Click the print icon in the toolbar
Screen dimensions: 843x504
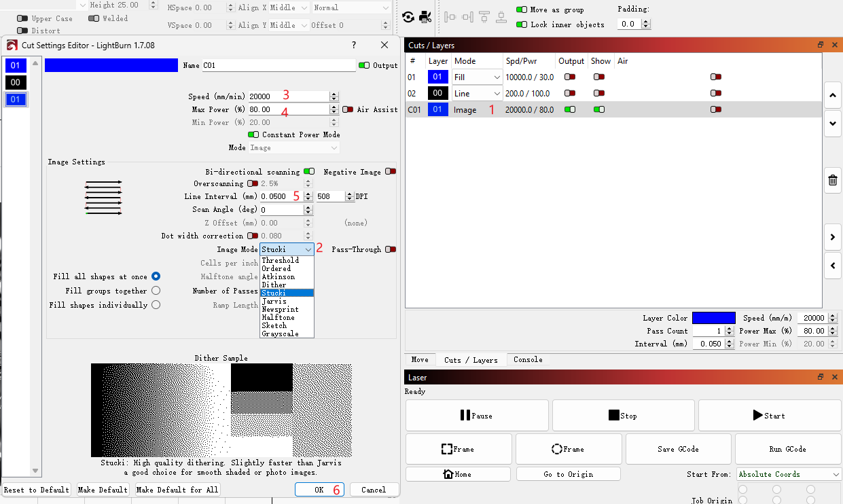pyautogui.click(x=426, y=17)
